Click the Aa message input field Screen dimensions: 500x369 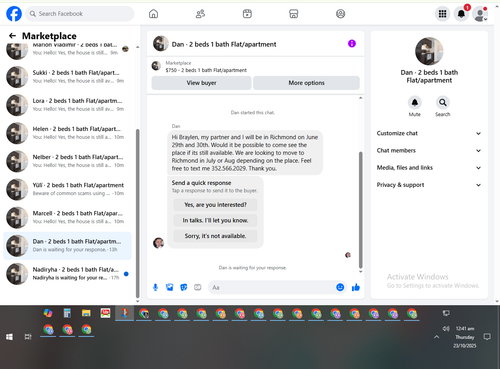pyautogui.click(x=272, y=287)
